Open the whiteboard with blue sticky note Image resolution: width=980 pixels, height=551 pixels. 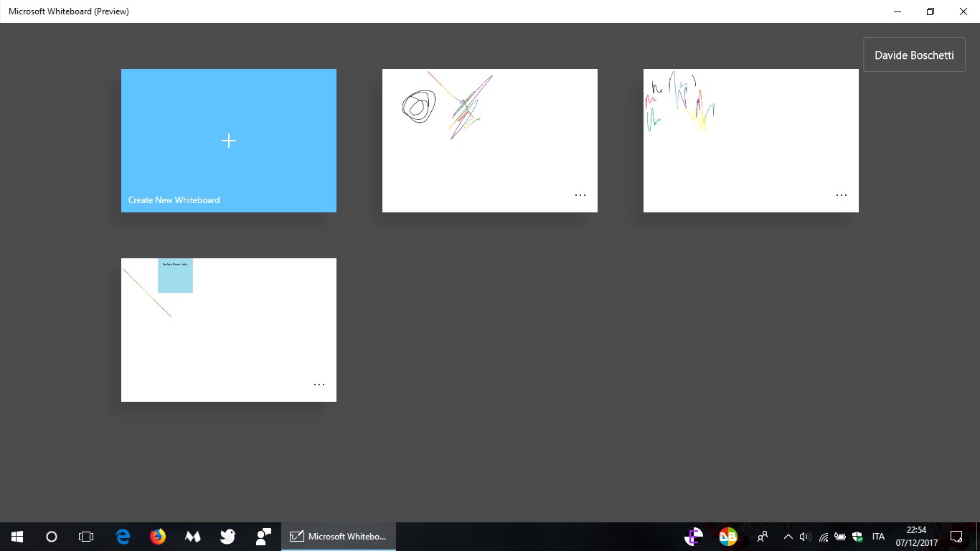click(x=229, y=330)
